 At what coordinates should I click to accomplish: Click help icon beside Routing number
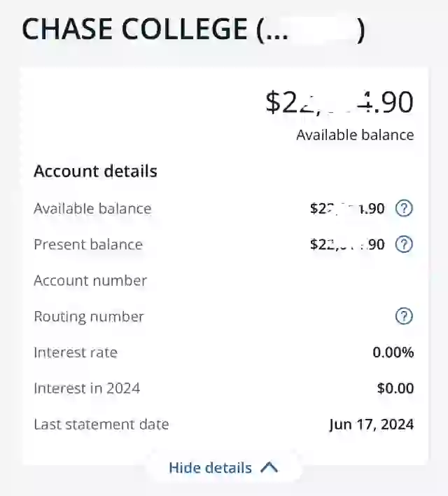click(404, 316)
